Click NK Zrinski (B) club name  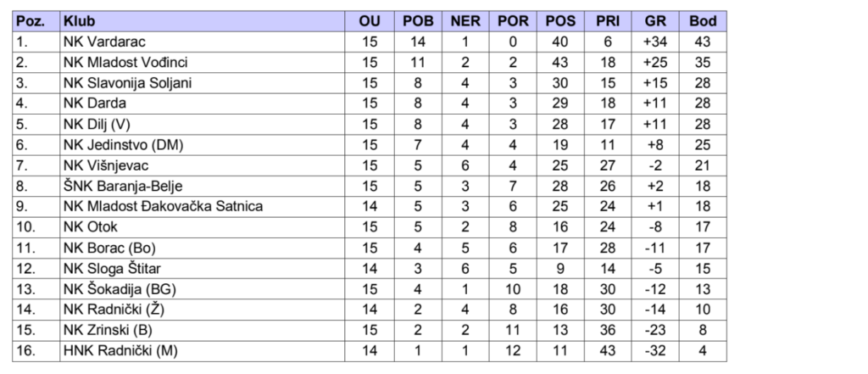108,330
